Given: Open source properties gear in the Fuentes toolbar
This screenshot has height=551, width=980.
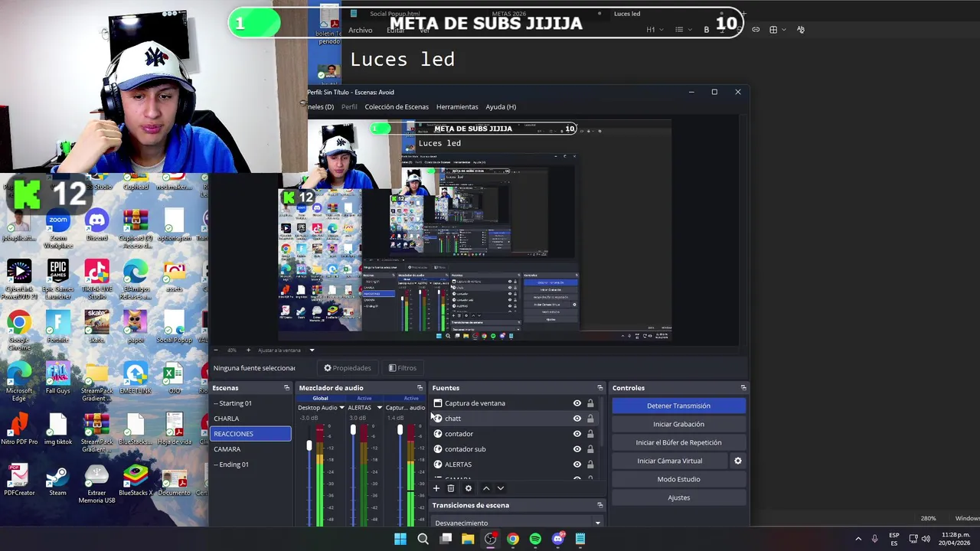Looking at the screenshot, I should tap(469, 488).
